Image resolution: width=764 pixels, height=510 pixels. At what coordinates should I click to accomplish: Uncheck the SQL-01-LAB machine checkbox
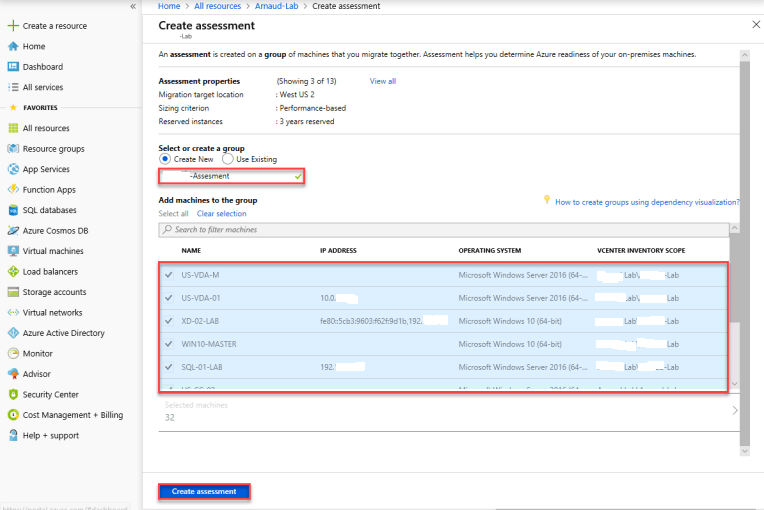click(169, 367)
